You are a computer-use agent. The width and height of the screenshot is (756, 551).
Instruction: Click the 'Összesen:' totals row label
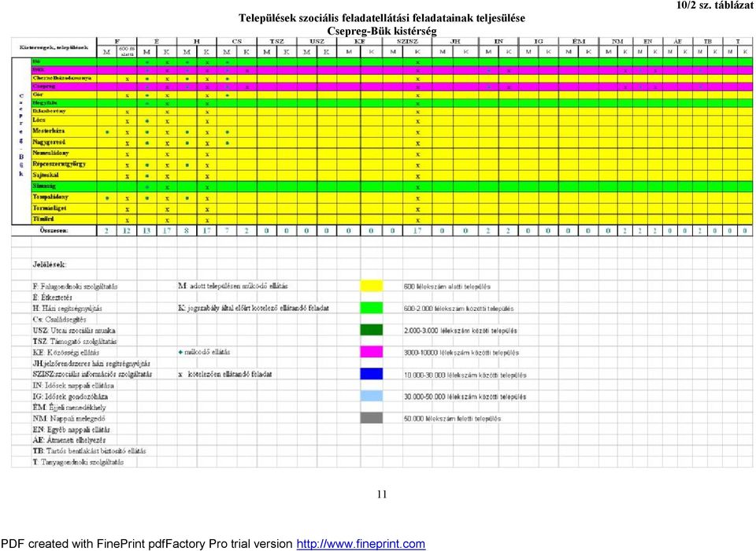54,231
